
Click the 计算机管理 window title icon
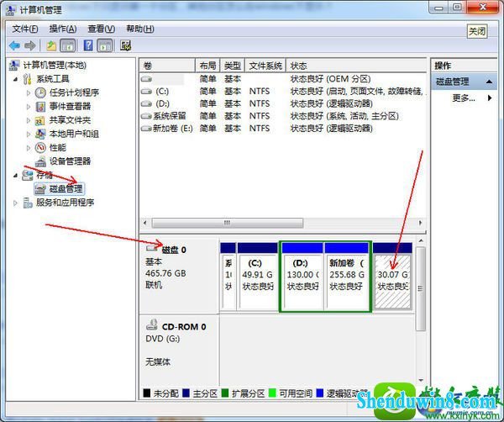[x=11, y=11]
